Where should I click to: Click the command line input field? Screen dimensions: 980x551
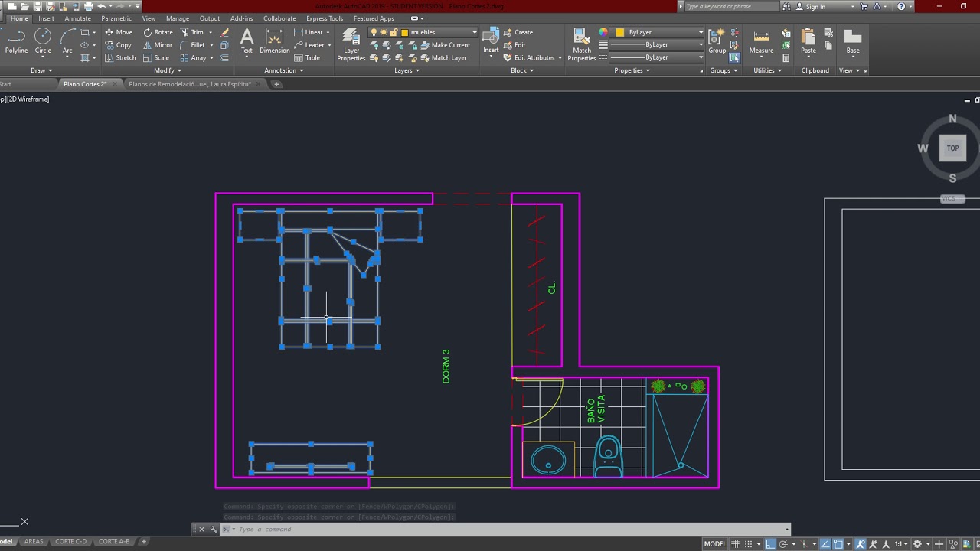point(505,529)
